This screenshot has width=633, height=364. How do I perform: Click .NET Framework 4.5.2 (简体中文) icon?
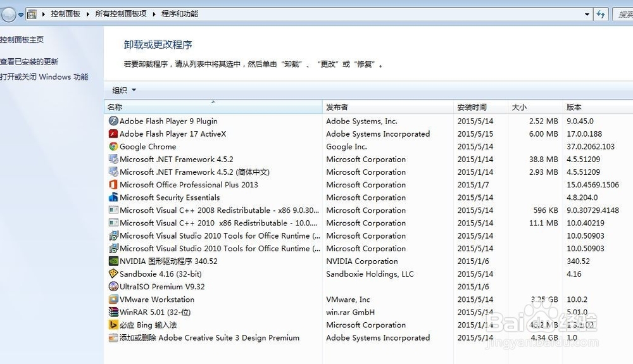[113, 172]
